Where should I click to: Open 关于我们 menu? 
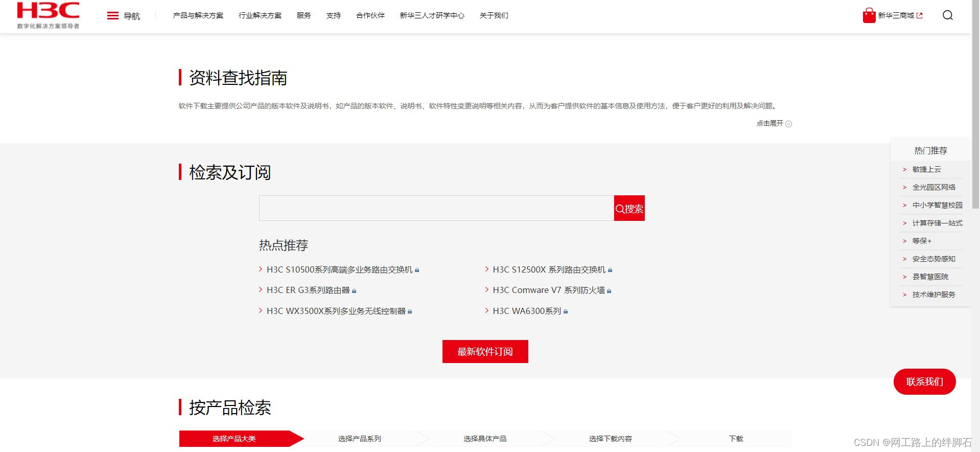pos(494,16)
